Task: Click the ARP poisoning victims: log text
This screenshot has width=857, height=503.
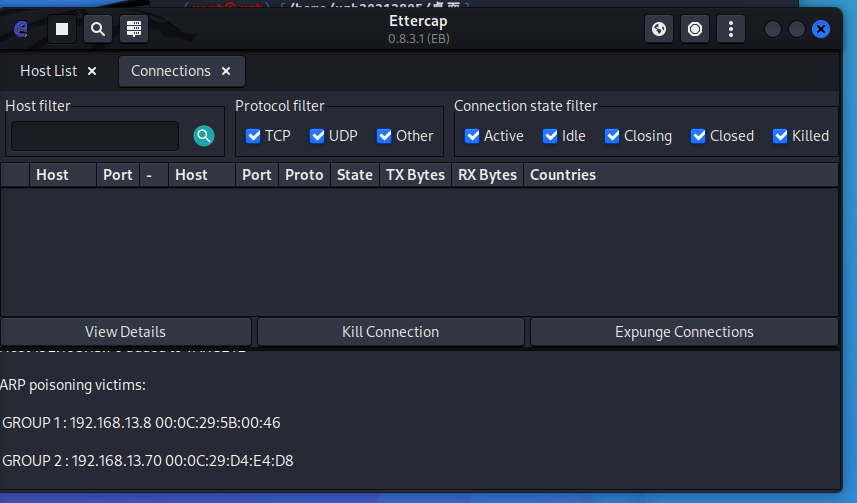Action: pyautogui.click(x=73, y=385)
